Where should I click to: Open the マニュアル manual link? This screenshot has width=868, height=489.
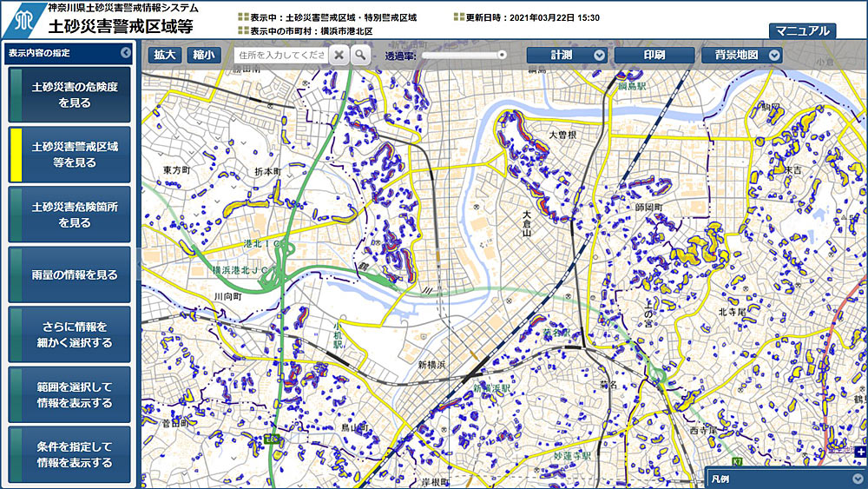(x=802, y=31)
